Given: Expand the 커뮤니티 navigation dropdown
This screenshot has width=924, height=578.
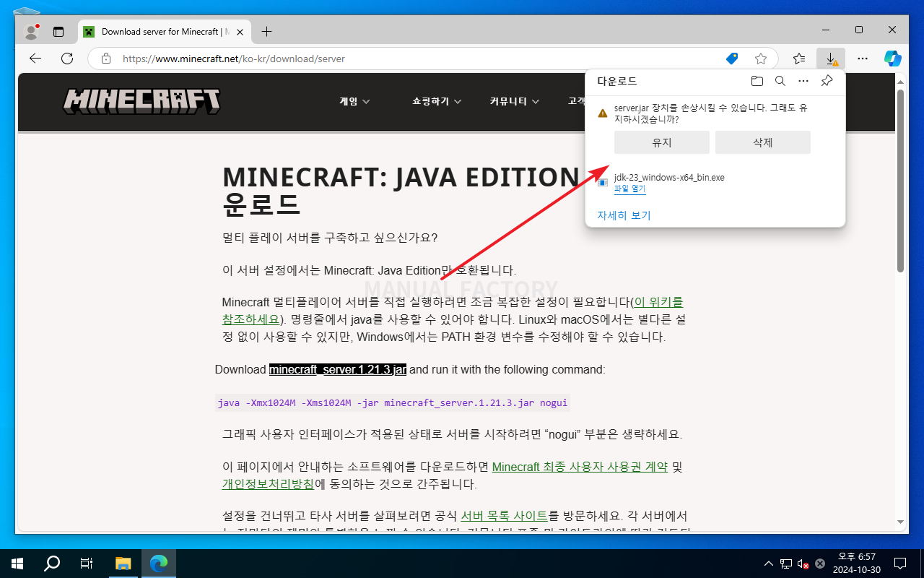Looking at the screenshot, I should pos(515,102).
